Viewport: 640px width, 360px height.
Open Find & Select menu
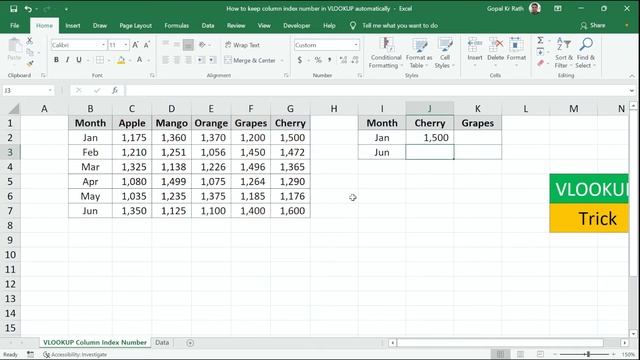click(x=586, y=53)
